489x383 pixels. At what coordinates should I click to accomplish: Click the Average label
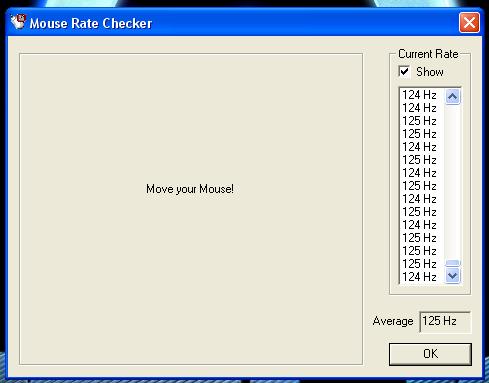393,321
